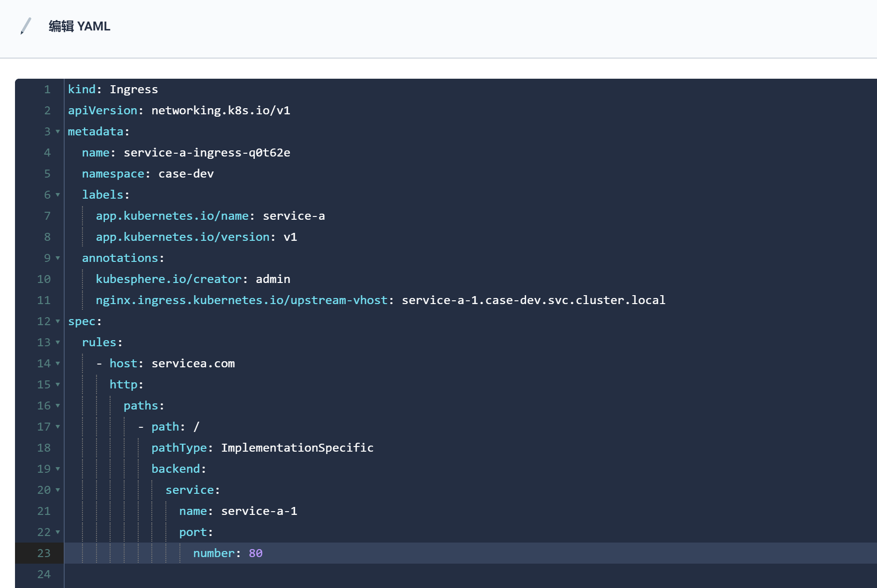Click line number 1 in the gutter
This screenshot has width=877, height=588.
(47, 89)
